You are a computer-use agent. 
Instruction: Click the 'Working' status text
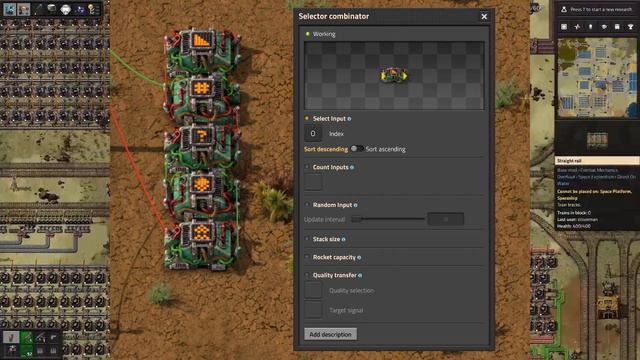(x=324, y=34)
